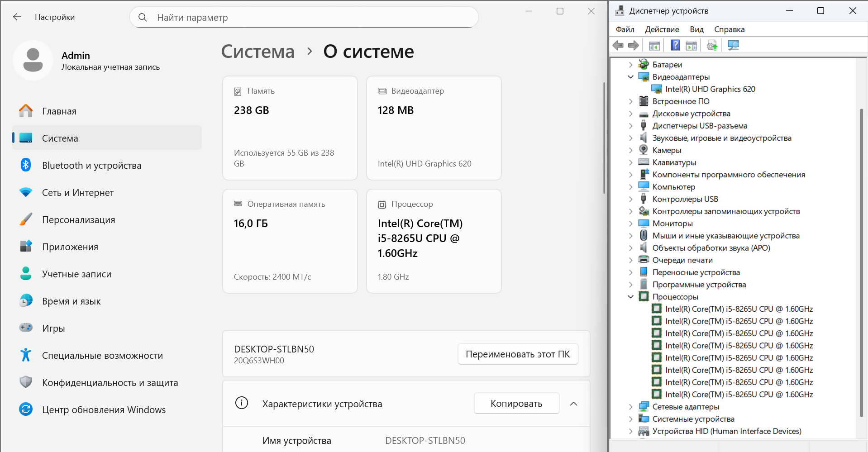This screenshot has height=452, width=868.
Task: Open Bluetooth и устройства section
Action: click(107, 166)
